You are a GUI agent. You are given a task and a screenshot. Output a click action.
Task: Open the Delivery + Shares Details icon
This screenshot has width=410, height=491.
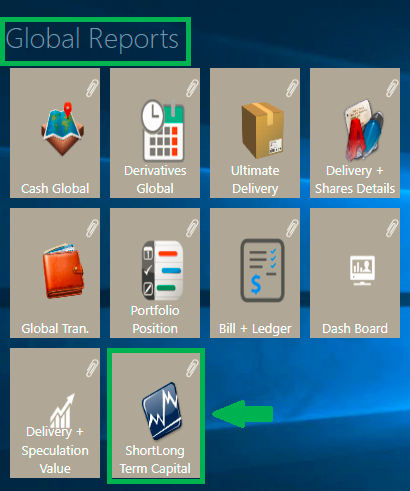click(x=363, y=130)
